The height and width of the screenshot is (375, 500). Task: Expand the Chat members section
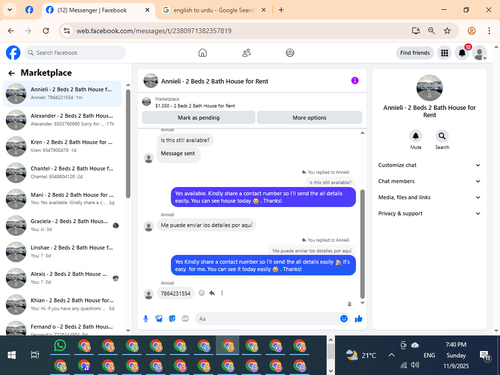pos(429,181)
